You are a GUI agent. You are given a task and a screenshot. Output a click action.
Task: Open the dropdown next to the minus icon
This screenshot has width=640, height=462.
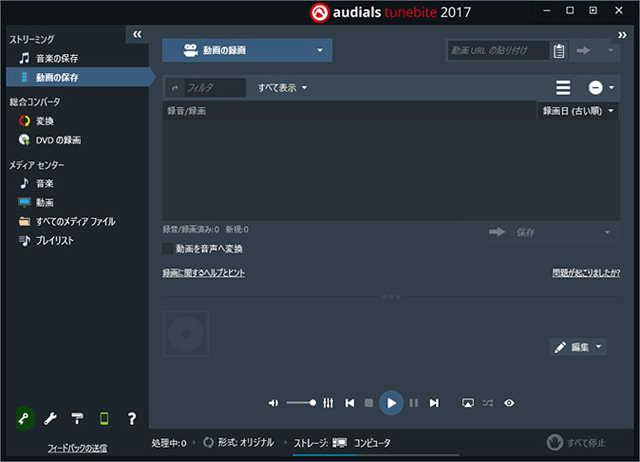611,87
